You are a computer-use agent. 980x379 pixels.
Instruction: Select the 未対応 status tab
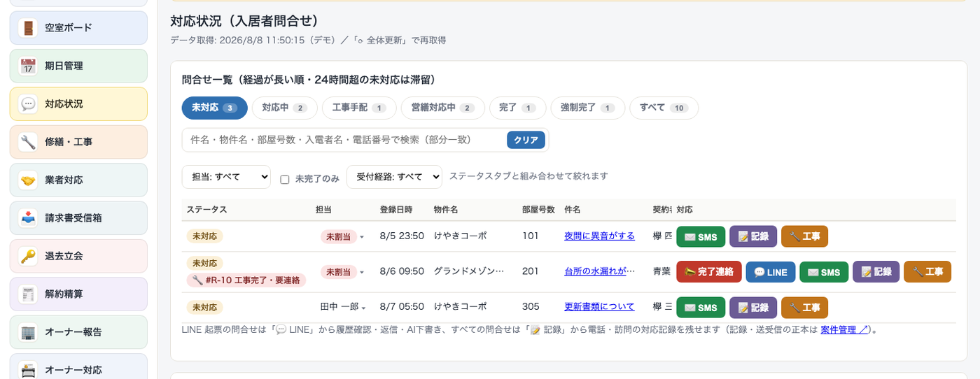tap(215, 108)
